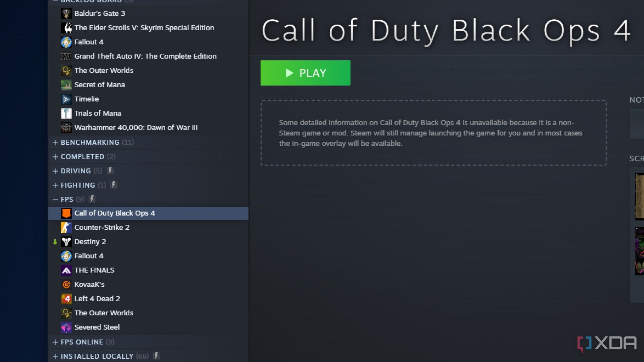Click the lightning bolt icon beside FIGHTING
The width and height of the screenshot is (644, 362).
[113, 185]
